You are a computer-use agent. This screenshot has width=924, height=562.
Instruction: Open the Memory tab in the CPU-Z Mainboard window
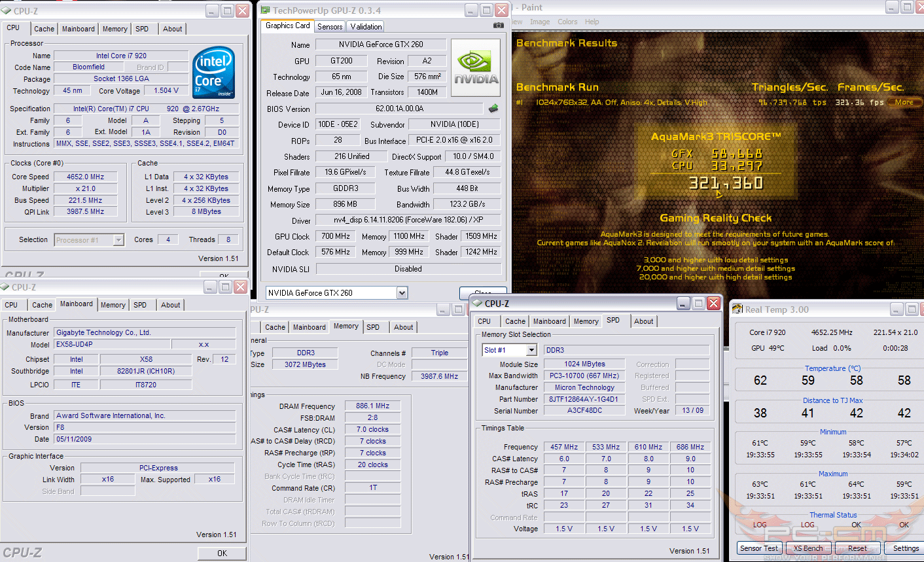tap(113, 305)
